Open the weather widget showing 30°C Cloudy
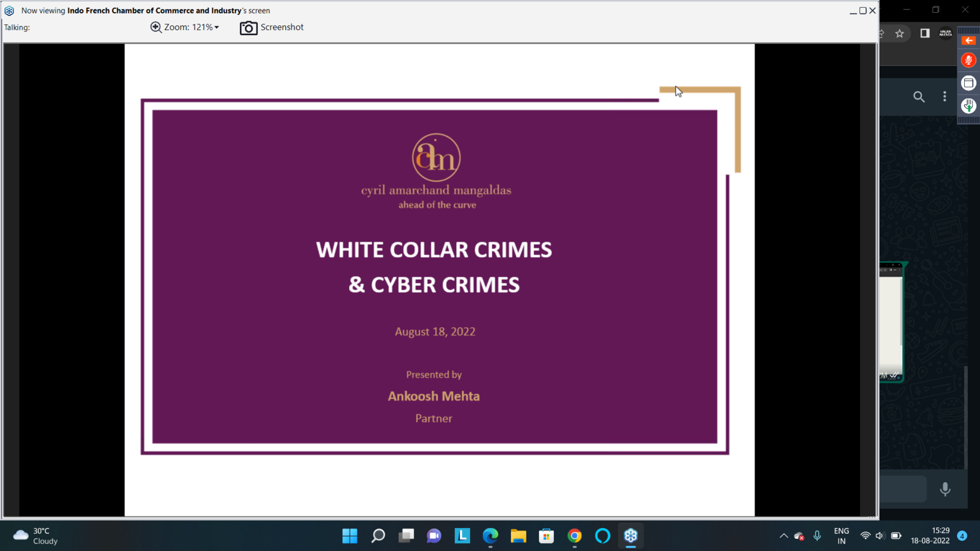This screenshot has width=980, height=551. (36, 536)
